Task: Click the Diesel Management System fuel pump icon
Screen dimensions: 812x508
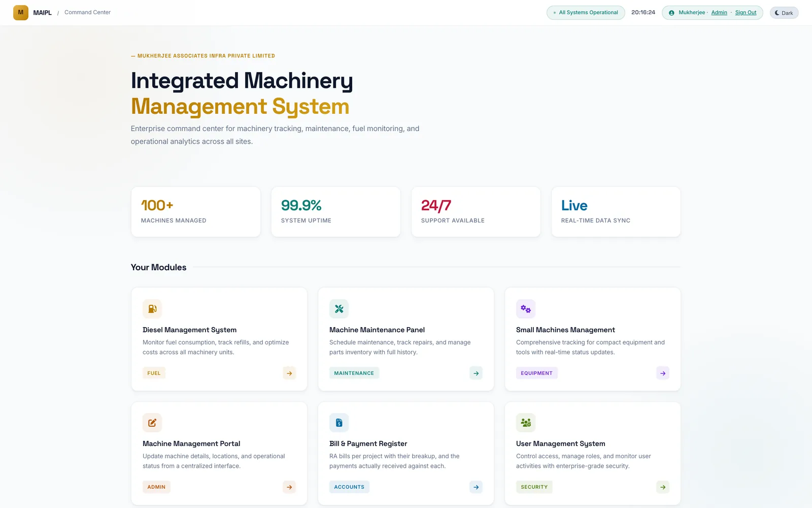Action: 152,309
